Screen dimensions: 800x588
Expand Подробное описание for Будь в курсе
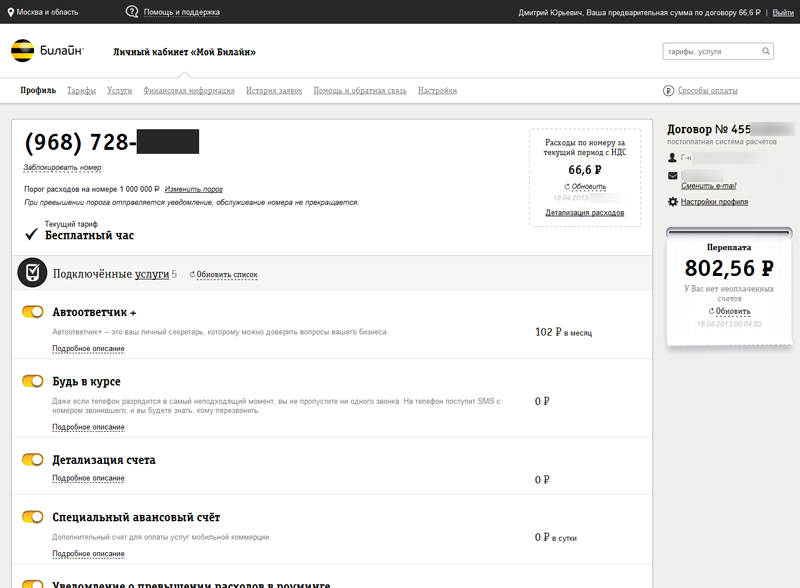point(88,427)
